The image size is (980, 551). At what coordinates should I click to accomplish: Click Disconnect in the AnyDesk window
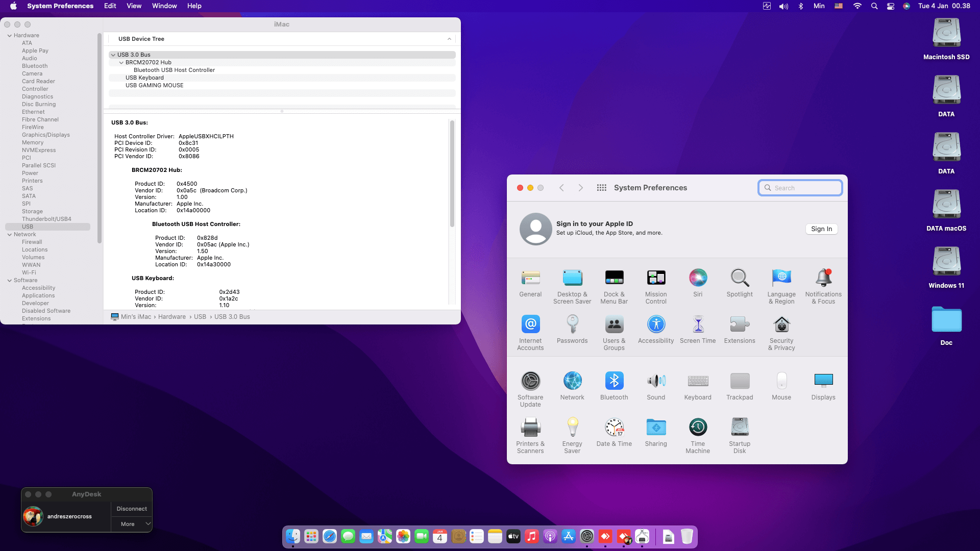pyautogui.click(x=132, y=509)
